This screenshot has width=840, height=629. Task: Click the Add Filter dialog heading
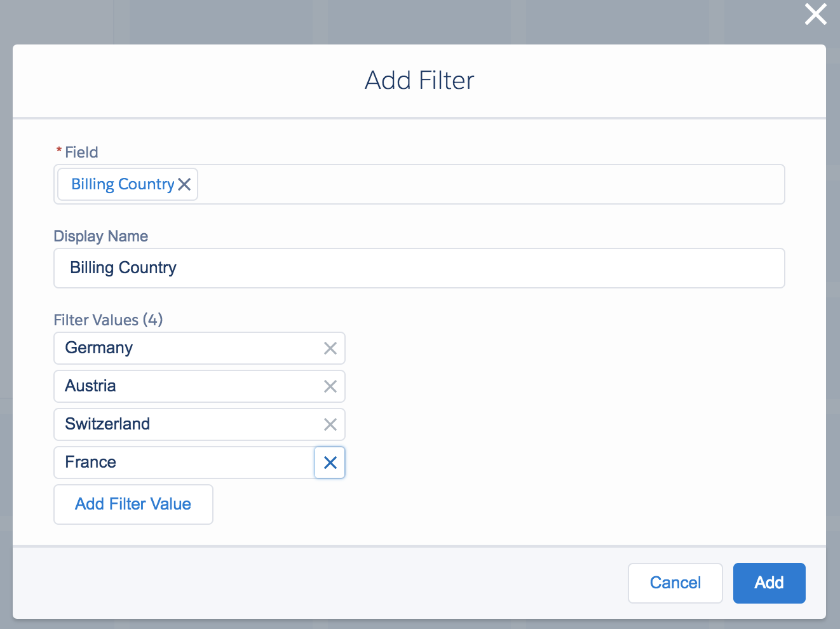419,81
